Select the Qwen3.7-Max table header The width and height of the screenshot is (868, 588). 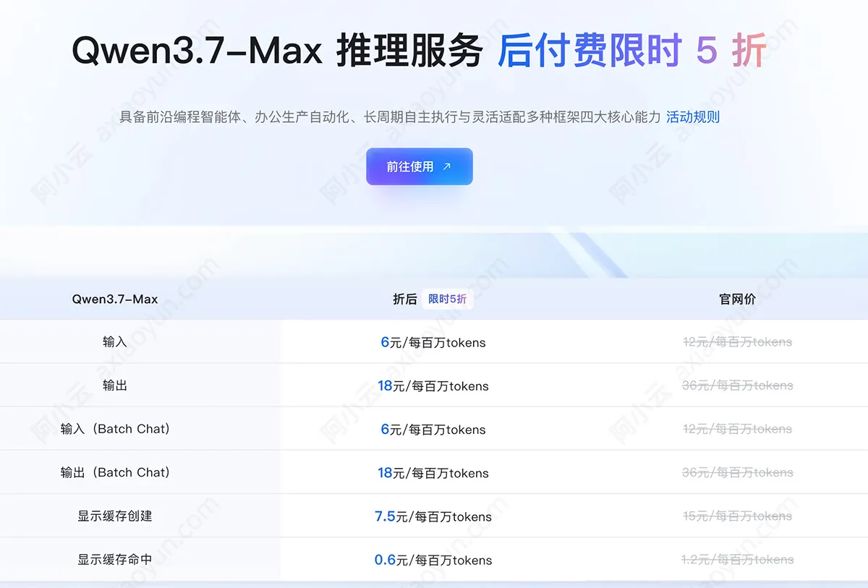(x=115, y=299)
